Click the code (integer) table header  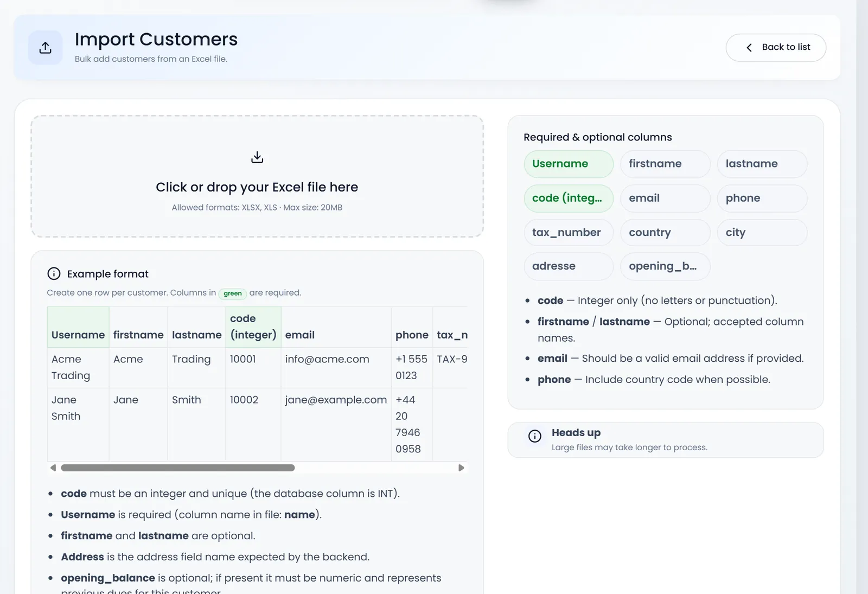point(253,327)
